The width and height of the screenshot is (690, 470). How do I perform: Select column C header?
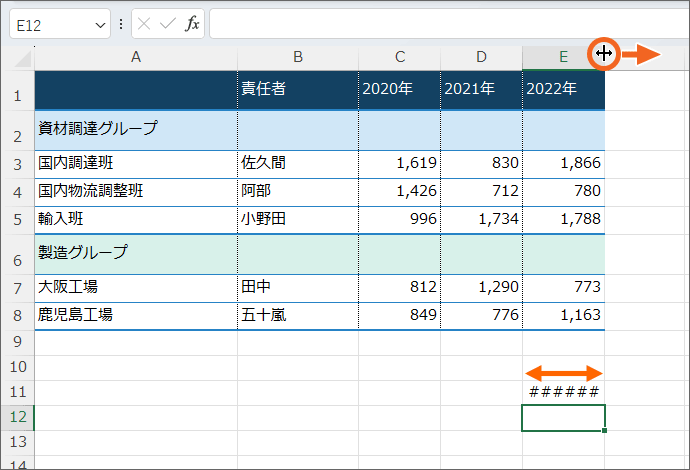click(x=400, y=57)
